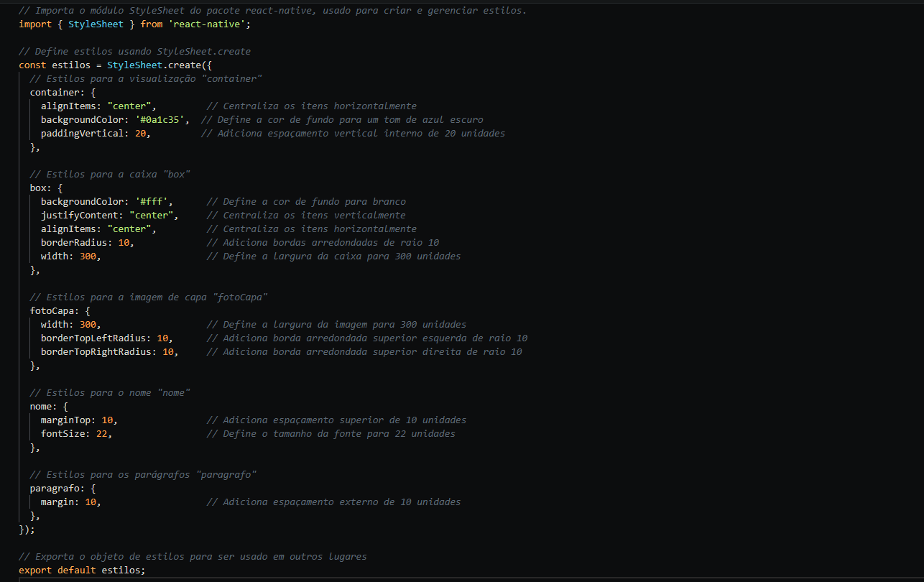
Task: Click the comment 'Estilos para a visualização "container"'
Action: tap(146, 78)
